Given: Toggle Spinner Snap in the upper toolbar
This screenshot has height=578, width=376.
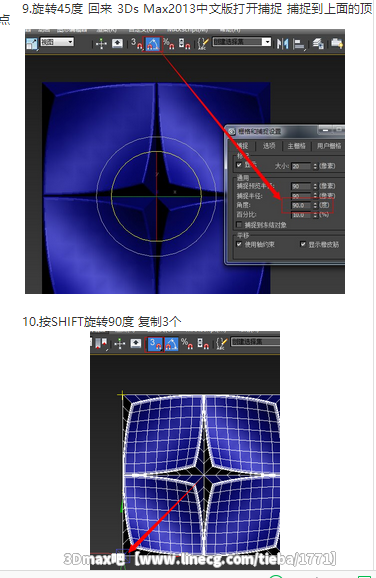Looking at the screenshot, I should click(184, 44).
